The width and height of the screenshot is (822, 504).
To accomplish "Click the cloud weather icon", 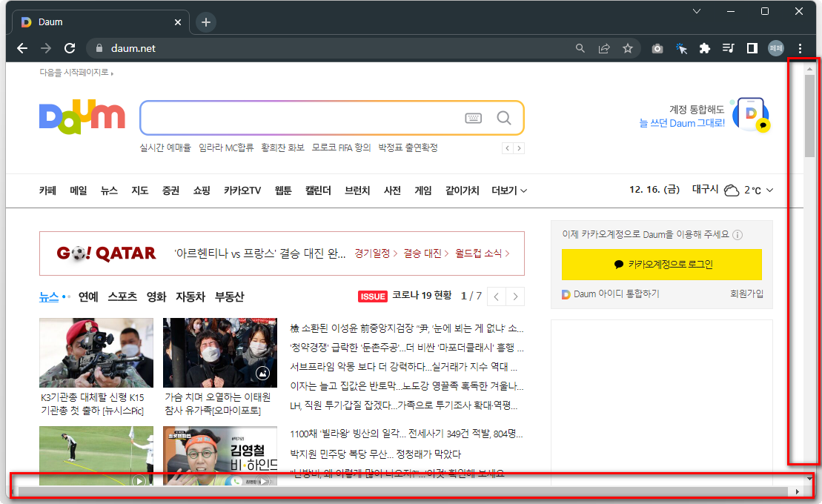I will point(732,190).
